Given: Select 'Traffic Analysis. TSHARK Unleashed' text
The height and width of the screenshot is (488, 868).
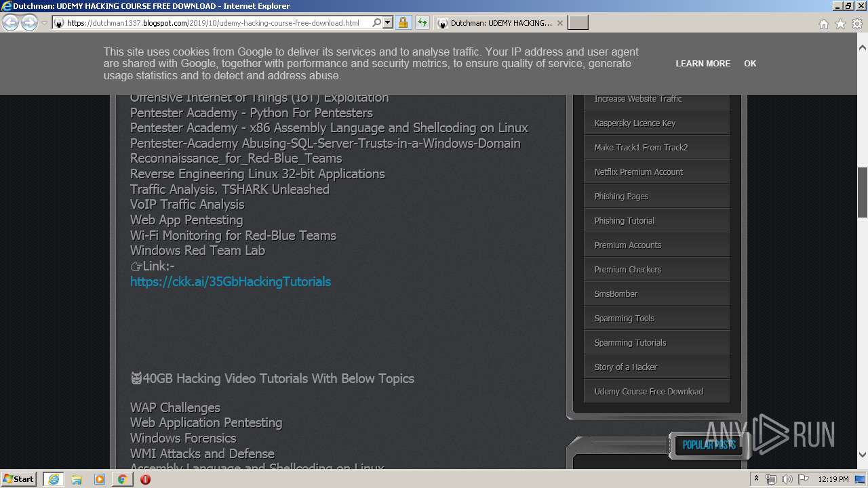Looking at the screenshot, I should click(230, 190).
